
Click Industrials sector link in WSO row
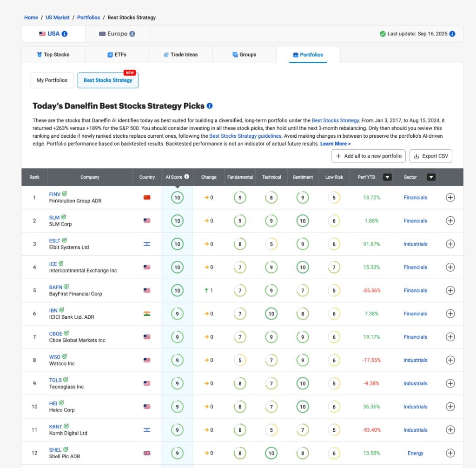tap(415, 360)
